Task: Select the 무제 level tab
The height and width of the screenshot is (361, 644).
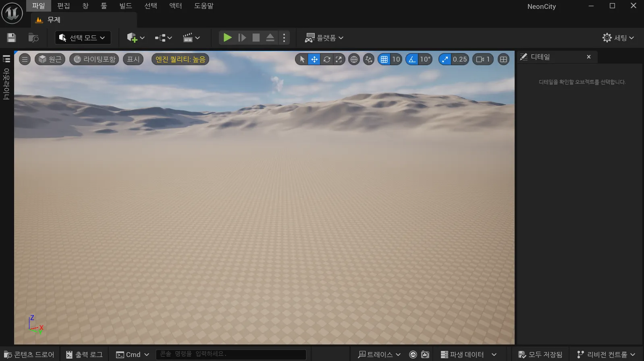Action: point(84,20)
